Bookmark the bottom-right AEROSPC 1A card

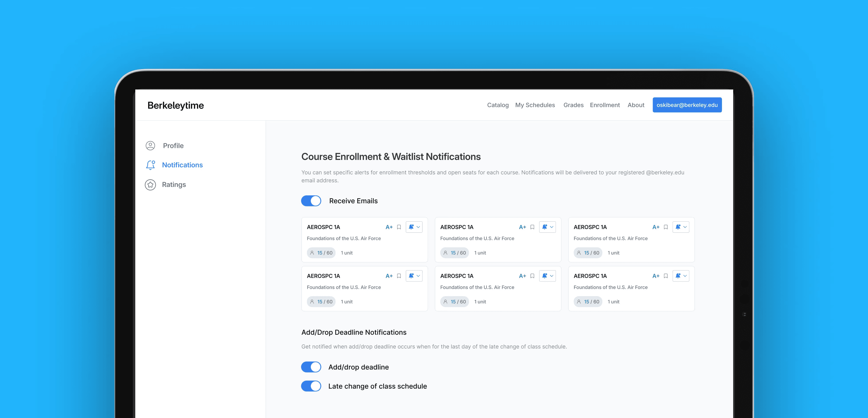pyautogui.click(x=666, y=276)
